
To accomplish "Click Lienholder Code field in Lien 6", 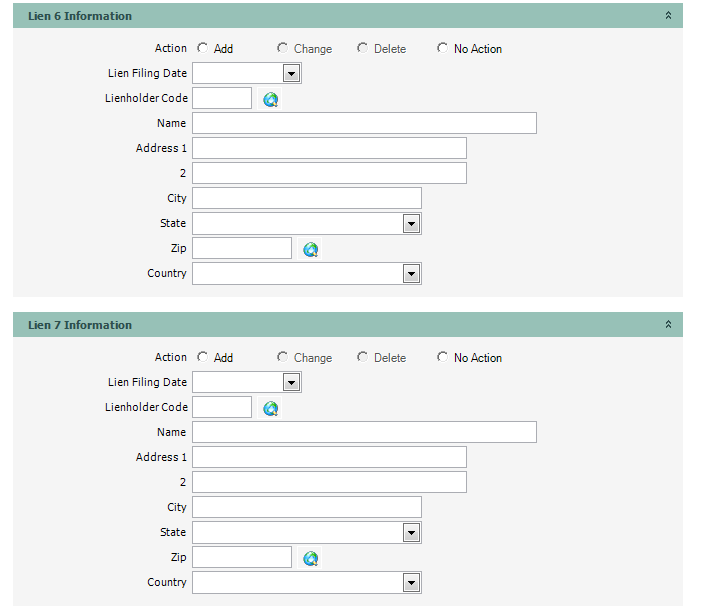I will pos(222,98).
